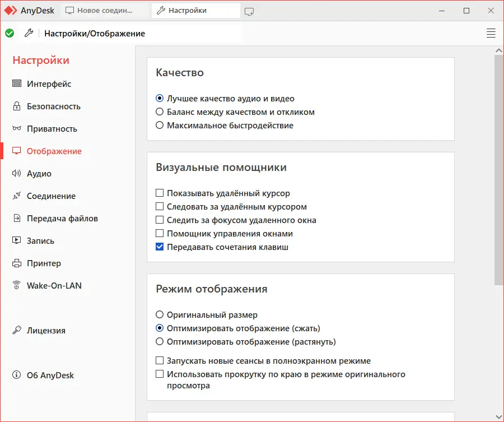Screen dimensions: 504x422
Task: Open the hamburger main menu
Action: click(491, 33)
